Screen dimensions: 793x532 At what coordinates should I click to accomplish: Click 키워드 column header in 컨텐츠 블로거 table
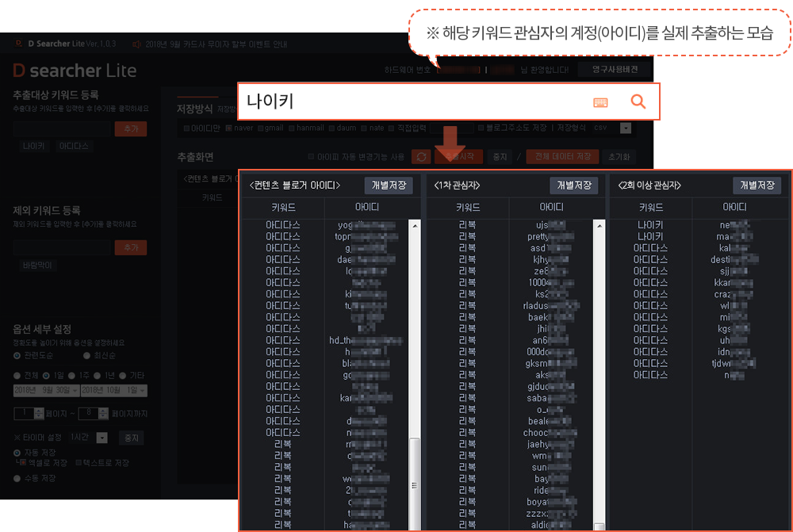[x=283, y=208]
